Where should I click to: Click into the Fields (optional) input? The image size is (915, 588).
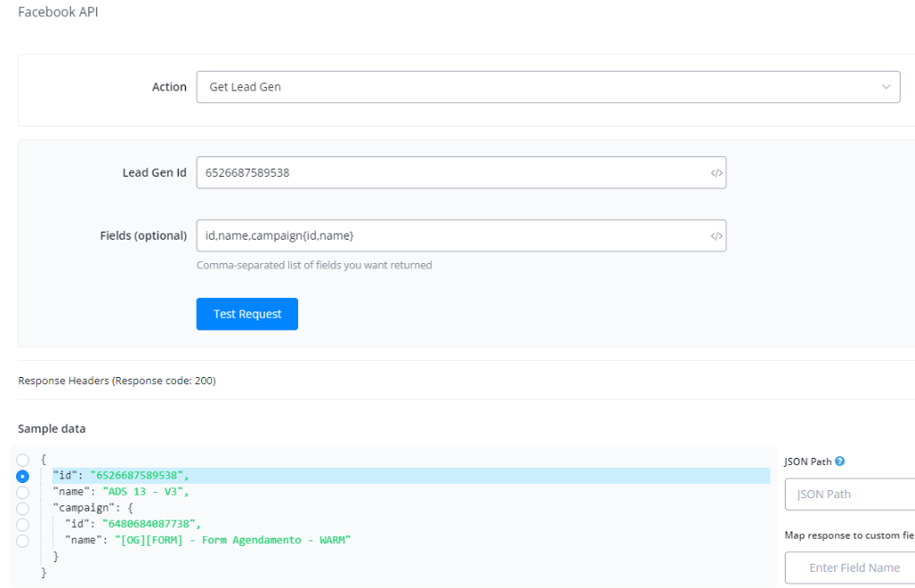tap(449, 236)
